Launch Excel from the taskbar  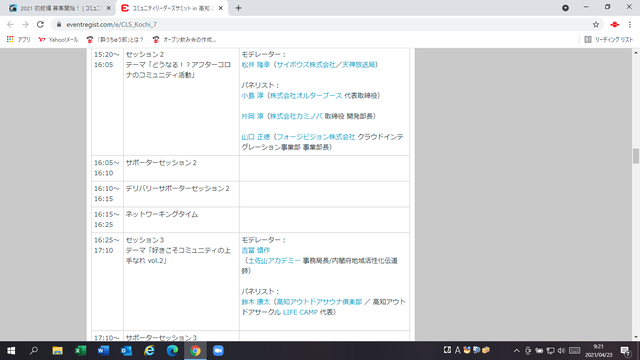click(80, 351)
